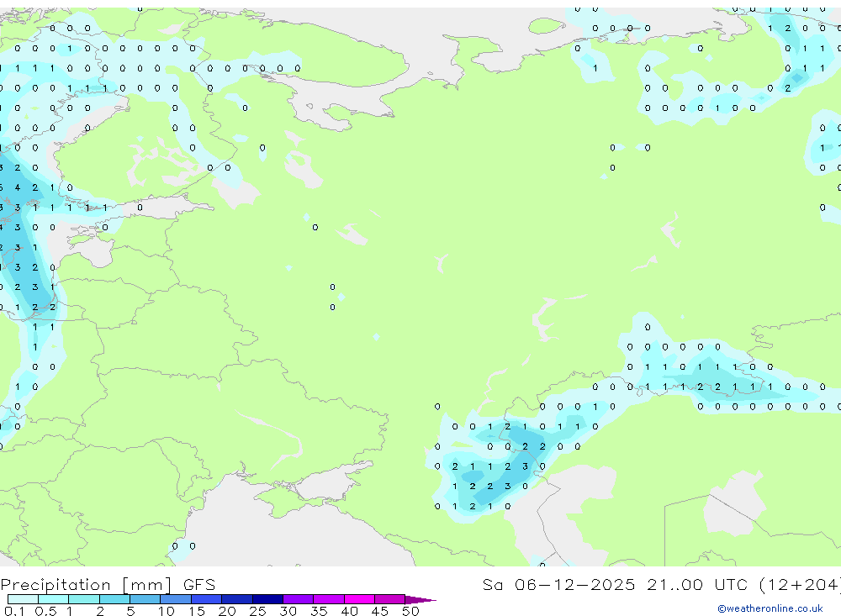Open the weatheronline.co.uk copyright link
Viewport: 841px width, 616px height.
[x=770, y=608]
